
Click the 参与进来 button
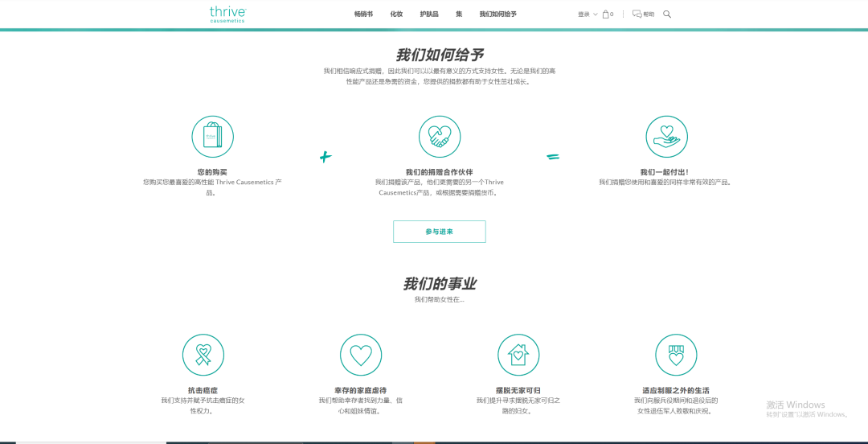point(440,232)
